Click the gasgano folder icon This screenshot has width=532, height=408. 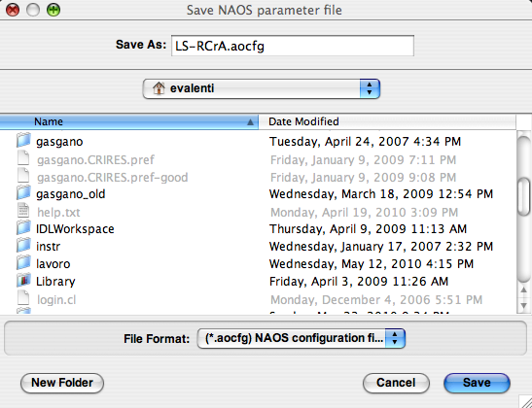(x=23, y=141)
